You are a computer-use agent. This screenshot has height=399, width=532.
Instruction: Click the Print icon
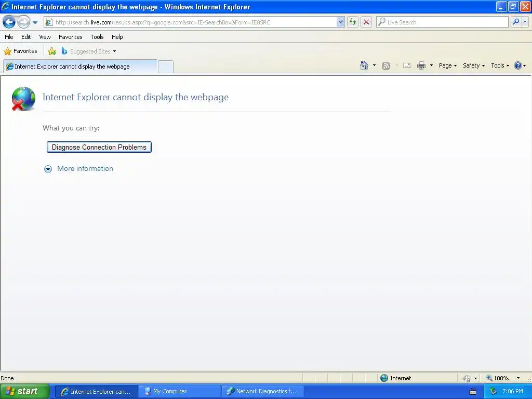point(421,65)
